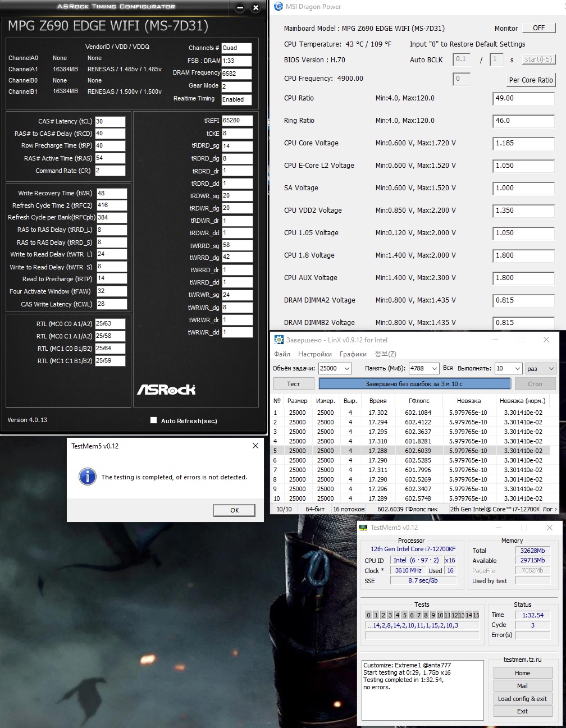Viewport: 566px width, 728px height.
Task: Click the ГФлопс column header in LinX
Action: [418, 401]
